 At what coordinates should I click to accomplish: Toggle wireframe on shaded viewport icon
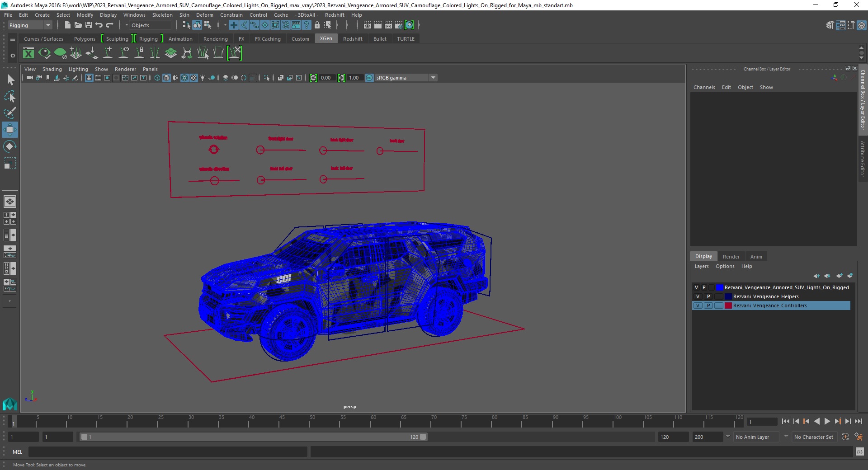pos(184,78)
